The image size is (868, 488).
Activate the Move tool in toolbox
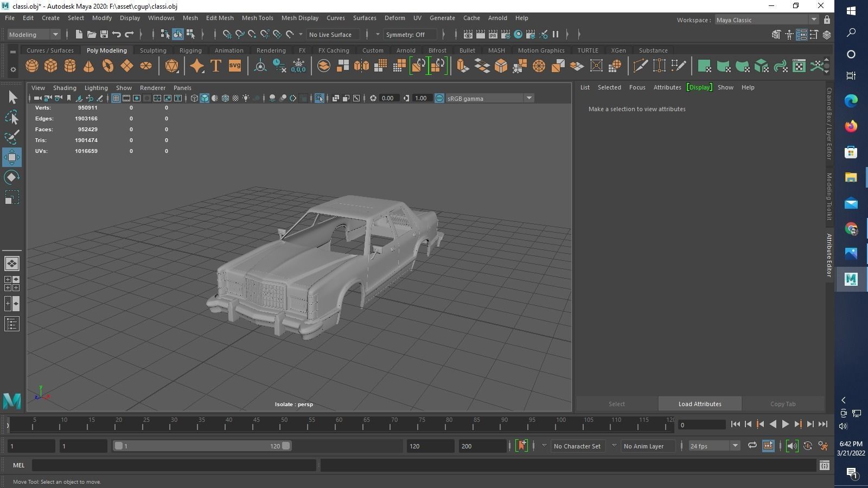(12, 157)
